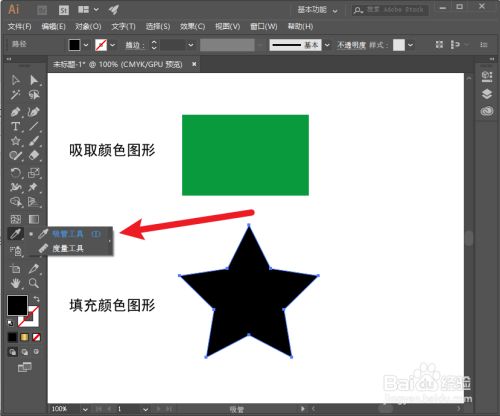This screenshot has height=416, width=500.
Task: Set paint mode to solid Color
Action: tap(12, 337)
